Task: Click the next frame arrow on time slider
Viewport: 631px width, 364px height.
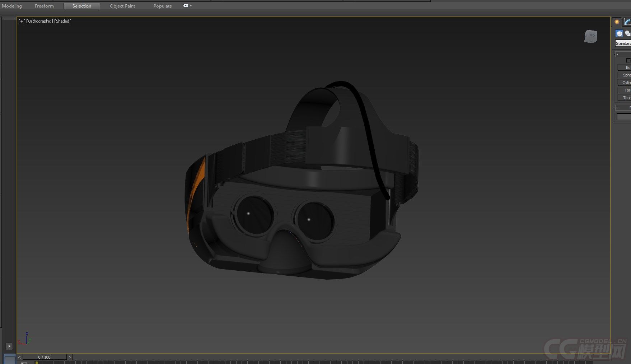Action: point(70,357)
